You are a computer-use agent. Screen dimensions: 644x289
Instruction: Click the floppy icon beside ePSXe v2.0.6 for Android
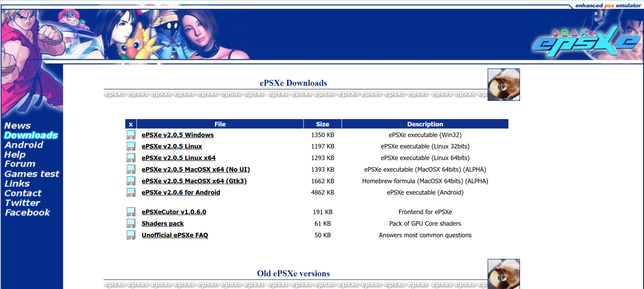(131, 192)
